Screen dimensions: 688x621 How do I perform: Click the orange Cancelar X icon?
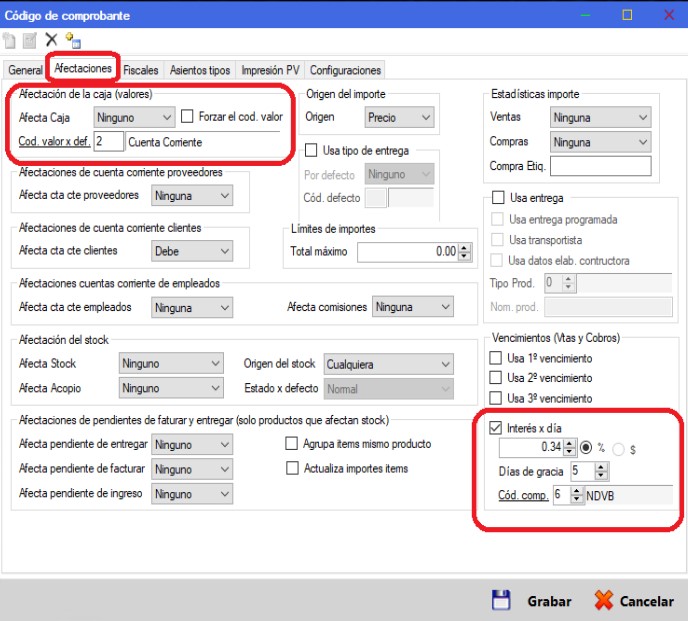point(604,600)
